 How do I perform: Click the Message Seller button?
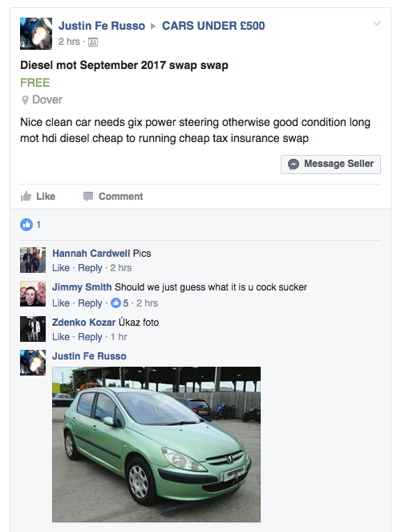tap(330, 164)
